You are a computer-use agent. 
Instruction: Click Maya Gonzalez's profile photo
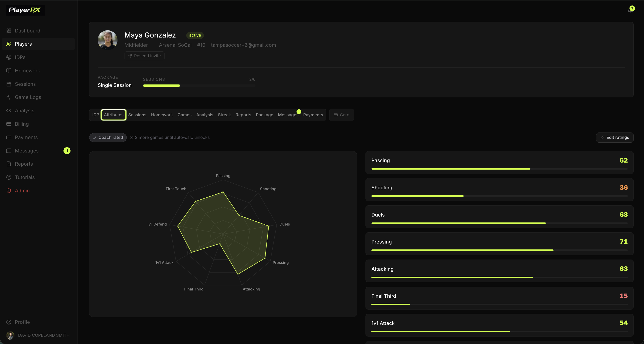click(107, 40)
